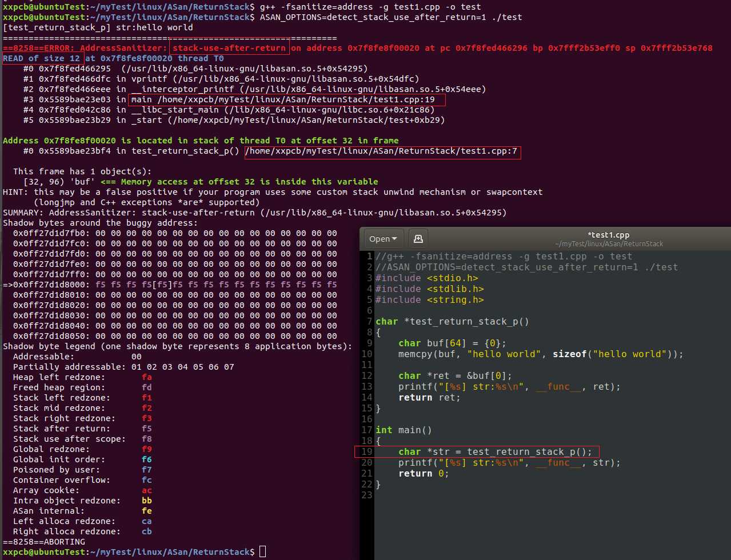Screen dimensions: 731x560
Task: Click 'Stack mid redzone: f2' legend row
Action: point(82,408)
